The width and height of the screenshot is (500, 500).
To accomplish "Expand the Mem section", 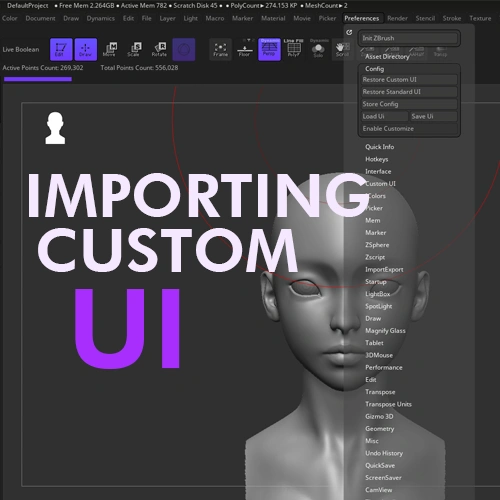I will [x=373, y=220].
